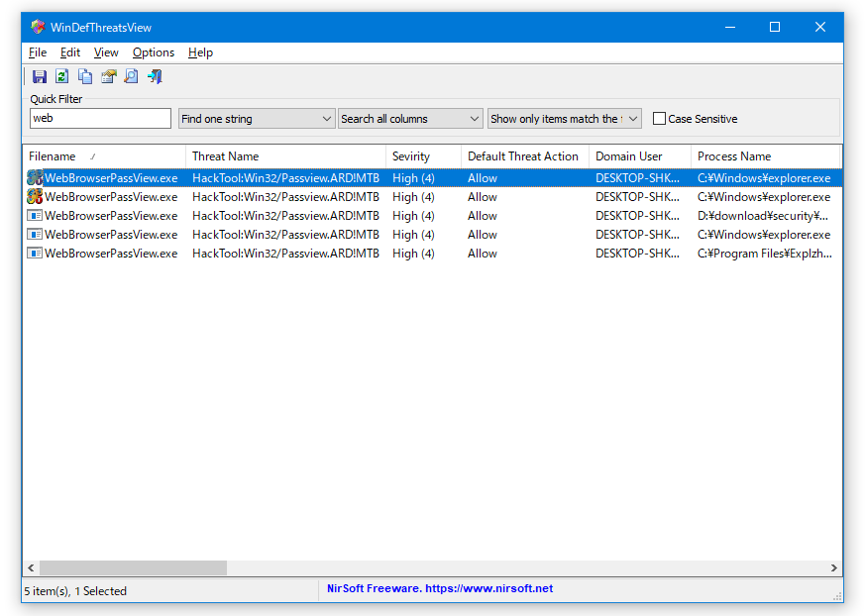Open the Find one string dropdown
865x616 pixels.
point(257,119)
